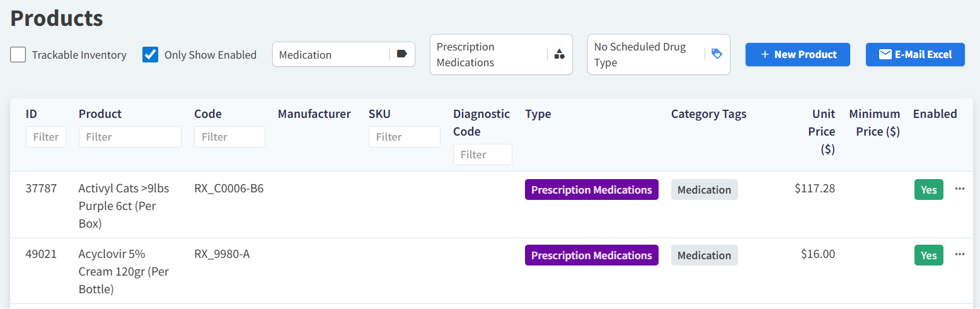Click the shapes icon in Prescription Medications dropdown

click(x=559, y=54)
